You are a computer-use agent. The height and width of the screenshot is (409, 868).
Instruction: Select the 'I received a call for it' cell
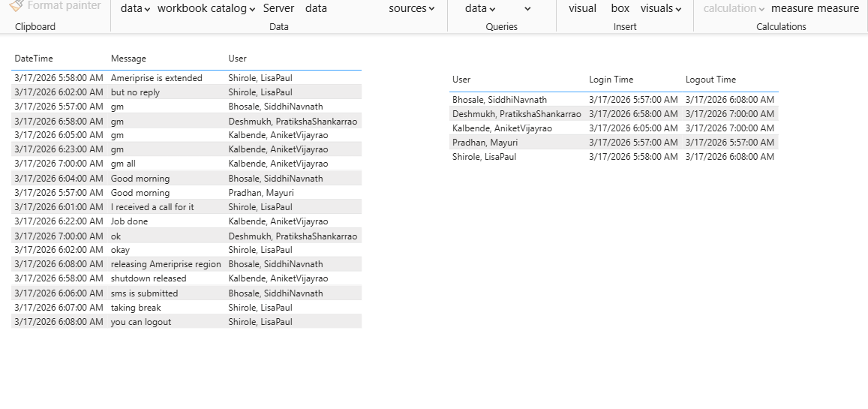click(152, 207)
